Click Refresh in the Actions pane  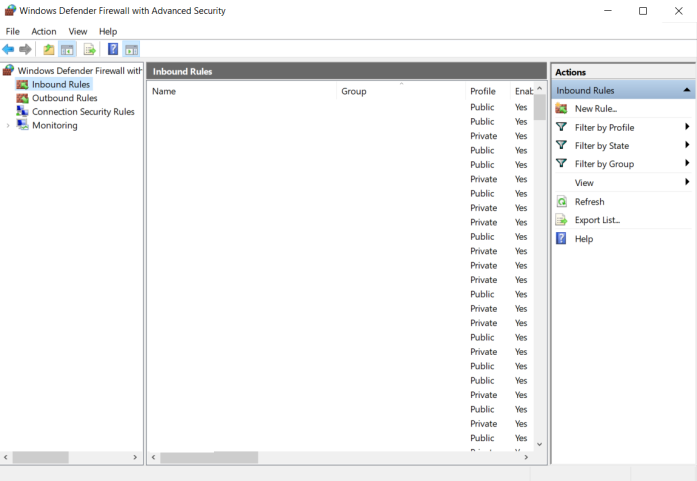[x=589, y=202]
